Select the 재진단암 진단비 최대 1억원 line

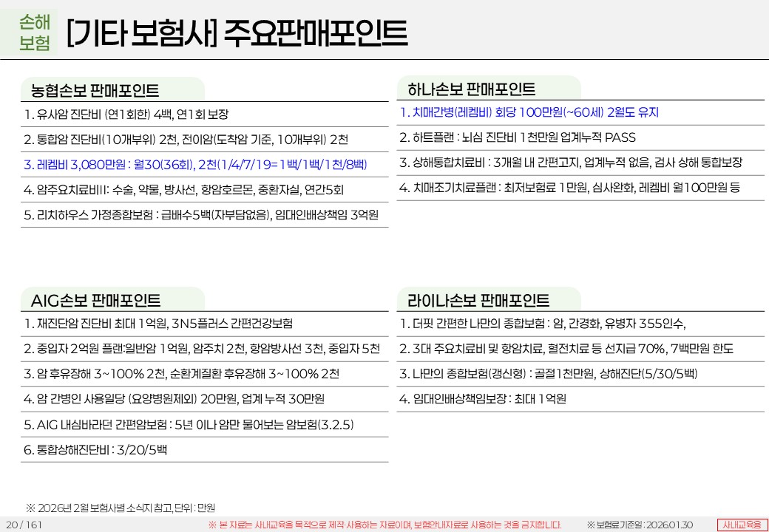pyautogui.click(x=158, y=324)
